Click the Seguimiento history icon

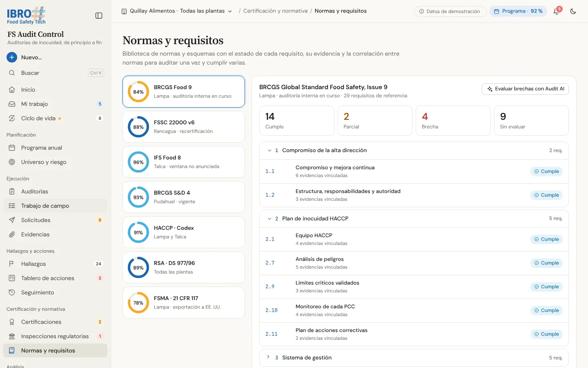(x=12, y=292)
